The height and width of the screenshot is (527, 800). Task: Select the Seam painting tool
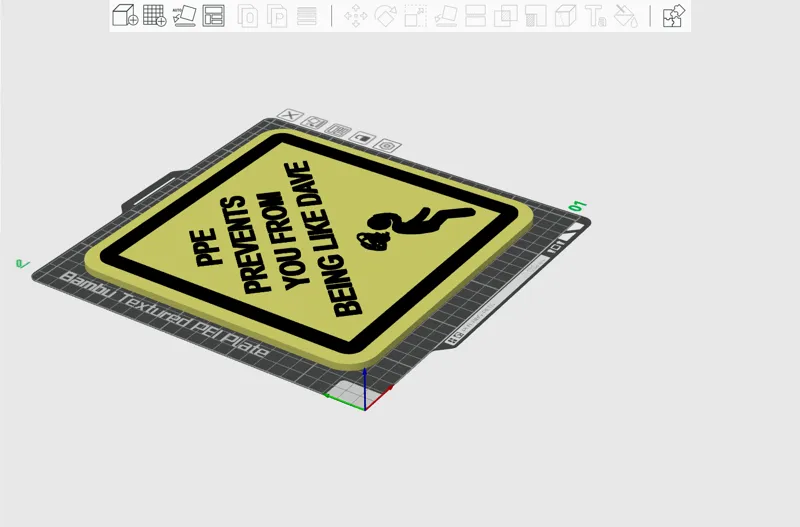pyautogui.click(x=565, y=15)
